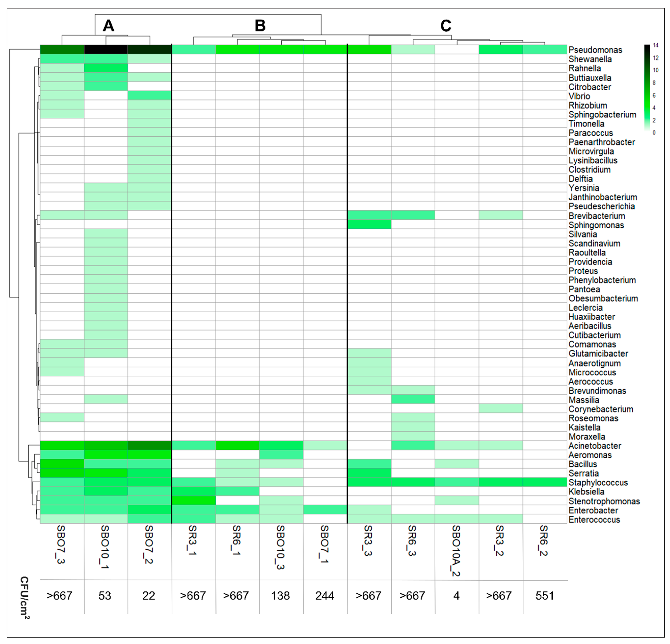Image resolution: width=670 pixels, height=644 pixels.
Task: Click the cluster B heading
Action: (x=260, y=26)
